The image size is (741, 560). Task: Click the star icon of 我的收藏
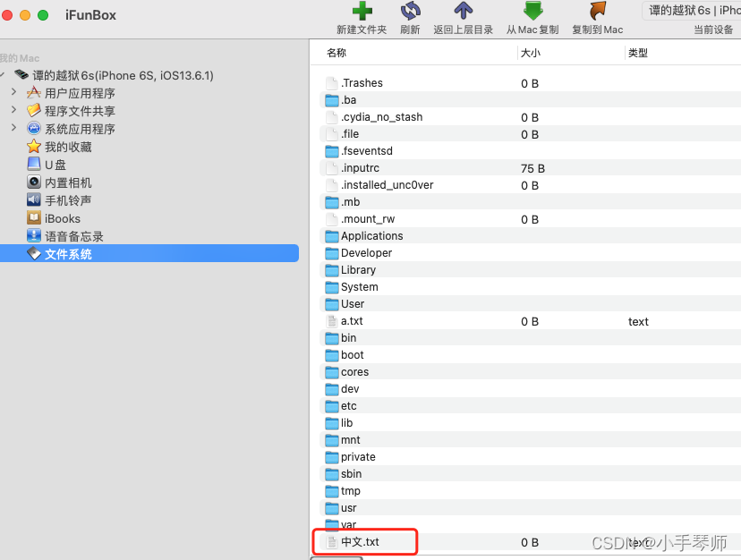[x=33, y=146]
